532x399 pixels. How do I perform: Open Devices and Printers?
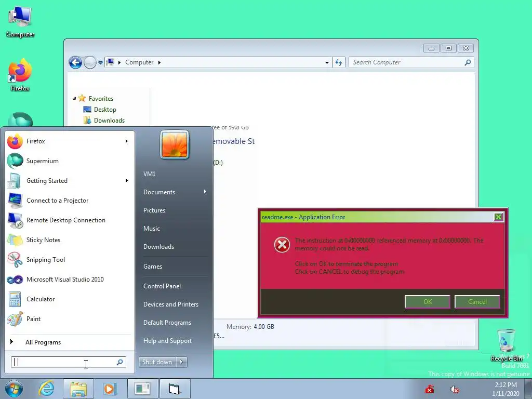pyautogui.click(x=171, y=304)
